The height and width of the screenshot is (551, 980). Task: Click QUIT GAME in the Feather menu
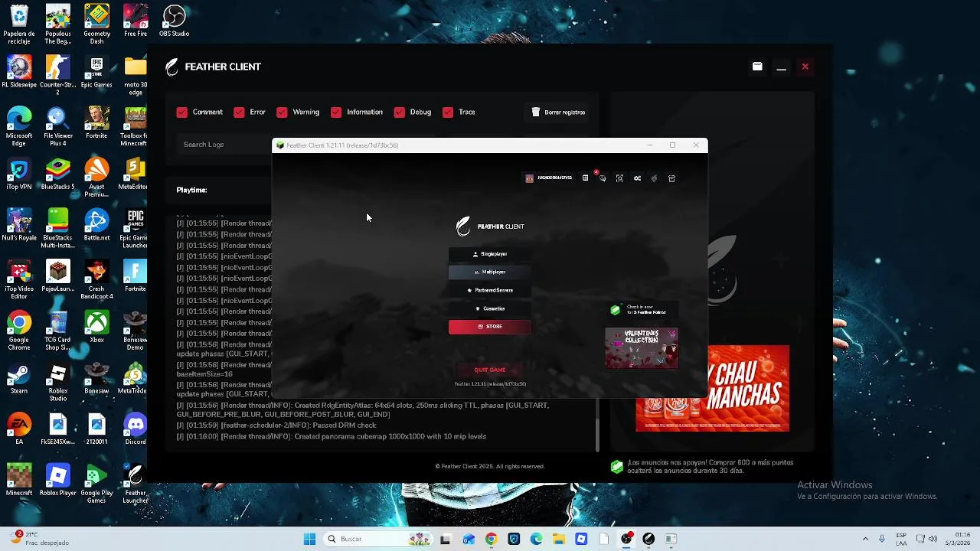(490, 370)
